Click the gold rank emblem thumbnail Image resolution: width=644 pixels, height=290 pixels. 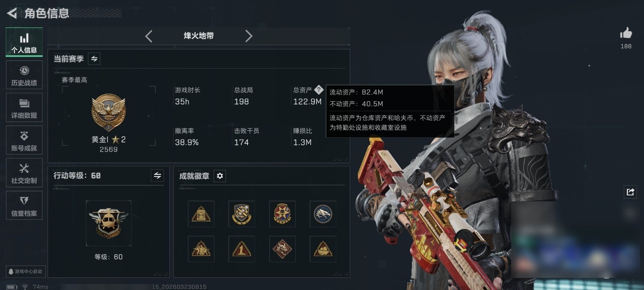pyautogui.click(x=108, y=113)
